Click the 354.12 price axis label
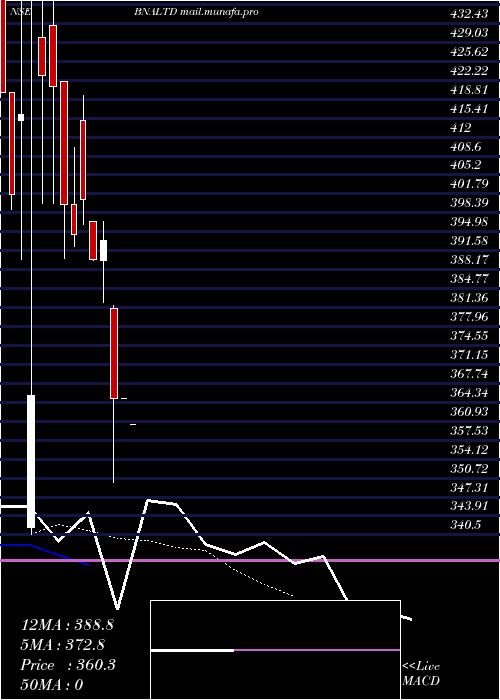The image size is (500, 700). pos(469,450)
